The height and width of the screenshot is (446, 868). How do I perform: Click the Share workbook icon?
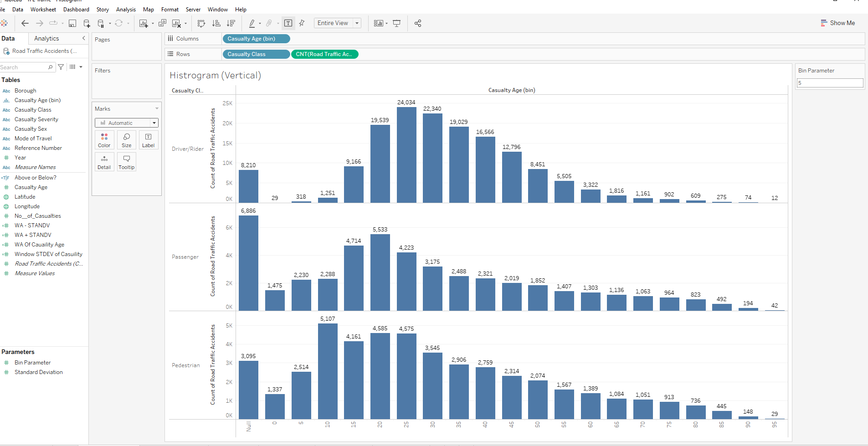point(418,23)
